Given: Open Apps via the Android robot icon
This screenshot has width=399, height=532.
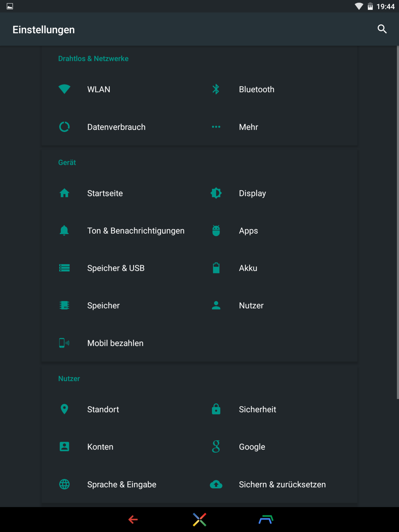Looking at the screenshot, I should (216, 230).
